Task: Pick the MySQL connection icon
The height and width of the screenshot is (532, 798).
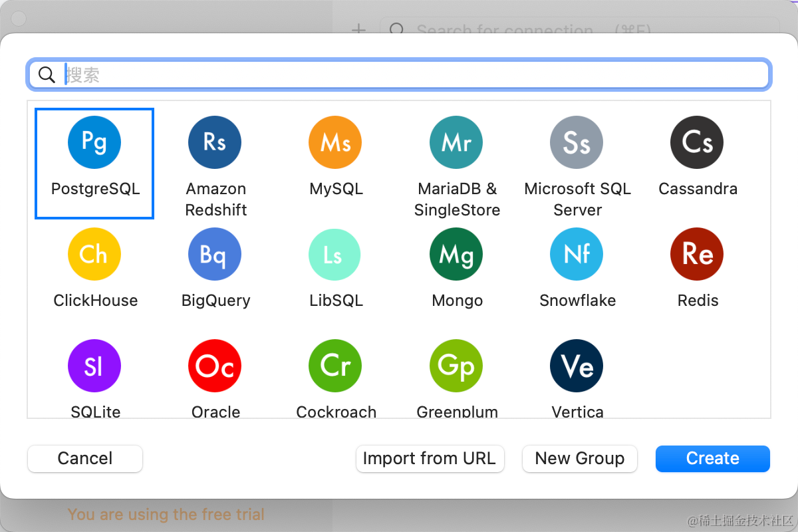Action: [x=335, y=142]
